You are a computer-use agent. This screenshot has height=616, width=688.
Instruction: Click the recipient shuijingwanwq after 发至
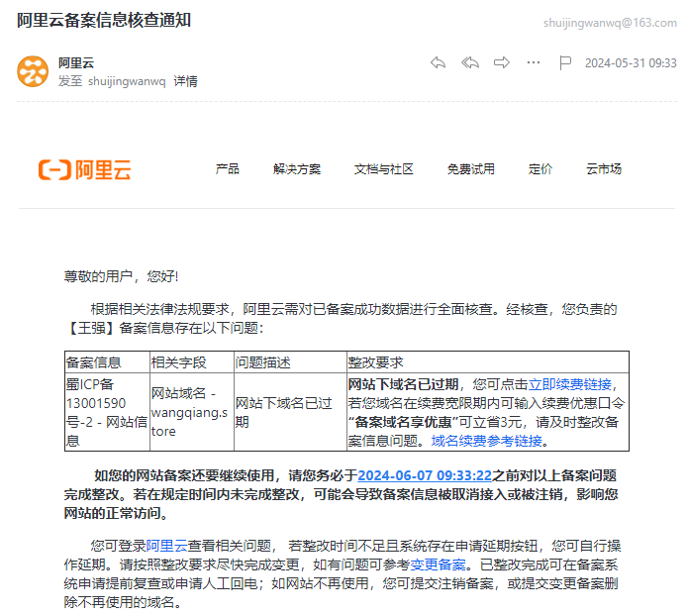tap(127, 81)
